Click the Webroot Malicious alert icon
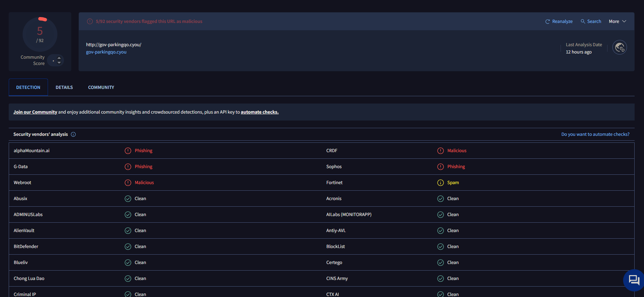Image resolution: width=644 pixels, height=297 pixels. click(128, 183)
